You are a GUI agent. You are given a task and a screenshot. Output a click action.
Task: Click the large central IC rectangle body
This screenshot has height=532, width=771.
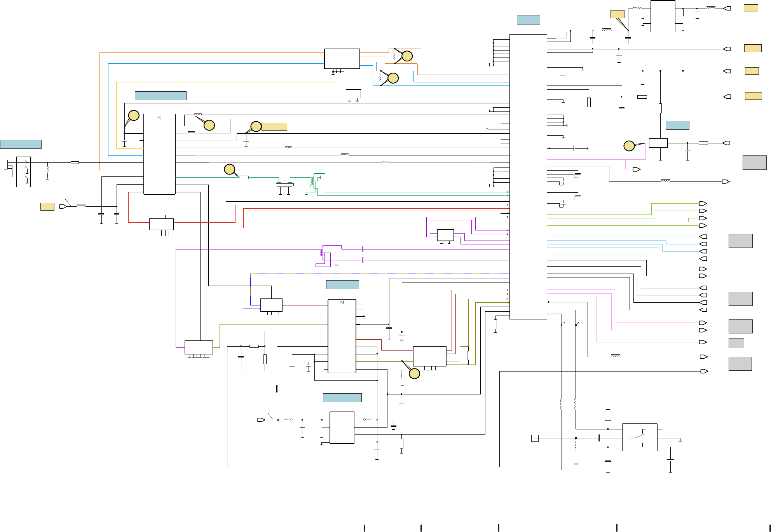click(528, 177)
